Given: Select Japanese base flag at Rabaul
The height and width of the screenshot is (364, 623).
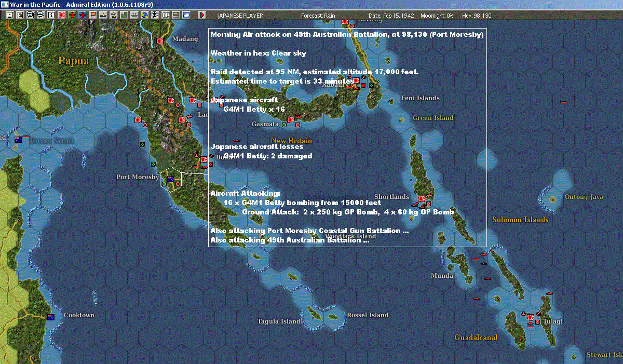Looking at the screenshot, I should [x=356, y=80].
